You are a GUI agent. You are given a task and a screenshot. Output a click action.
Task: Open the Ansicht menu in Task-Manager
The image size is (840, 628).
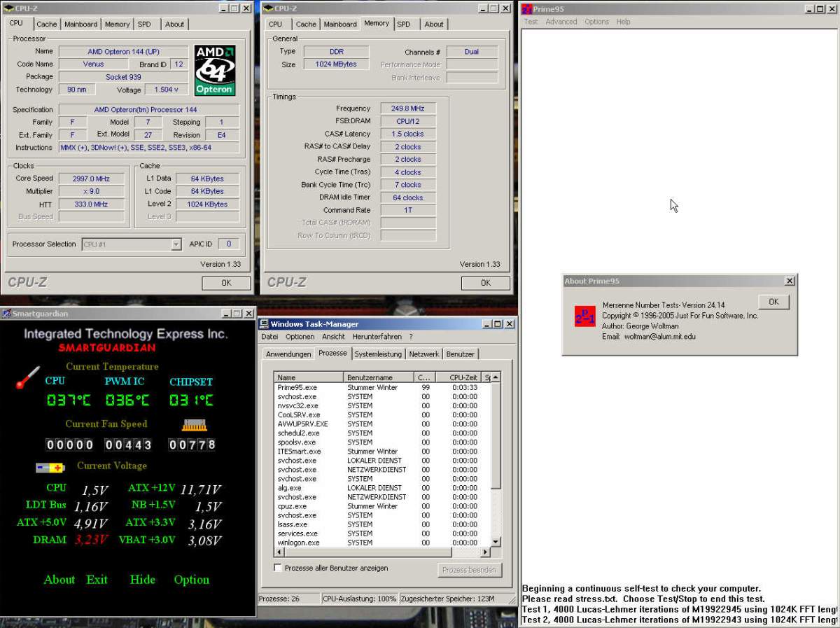(333, 337)
